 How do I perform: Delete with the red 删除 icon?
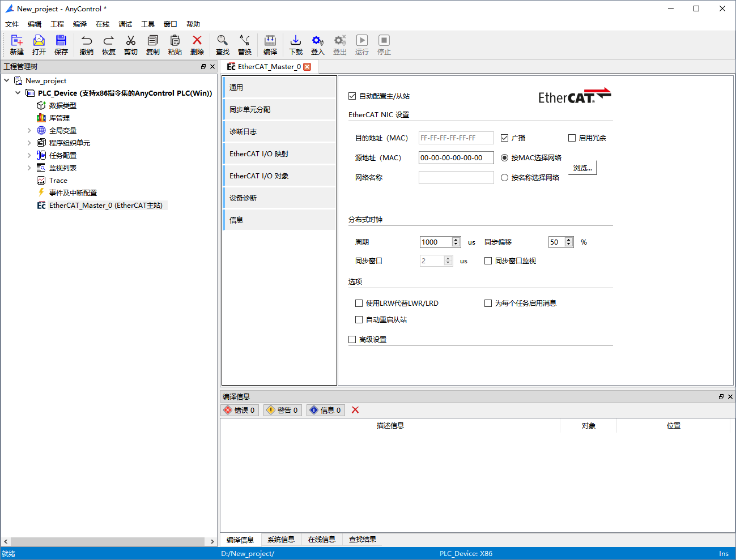197,44
